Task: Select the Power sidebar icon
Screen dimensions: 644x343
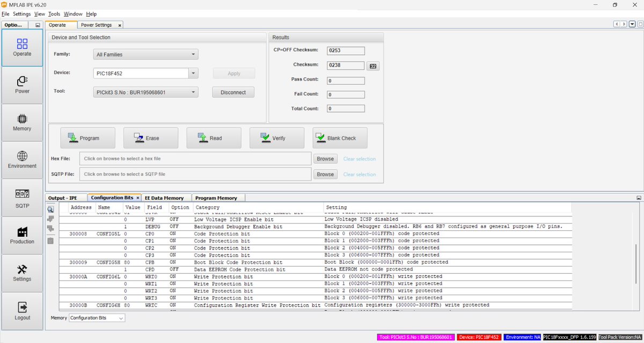Action: pyautogui.click(x=22, y=85)
